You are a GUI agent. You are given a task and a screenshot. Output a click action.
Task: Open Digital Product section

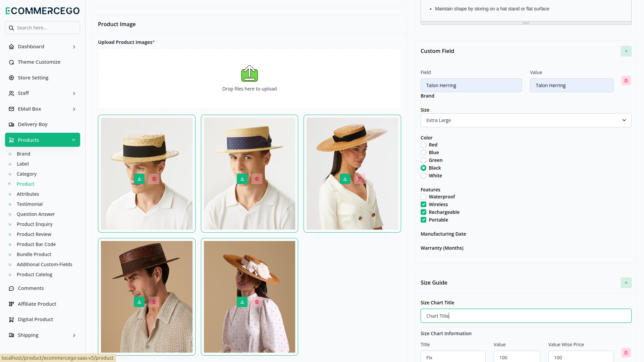point(35,319)
